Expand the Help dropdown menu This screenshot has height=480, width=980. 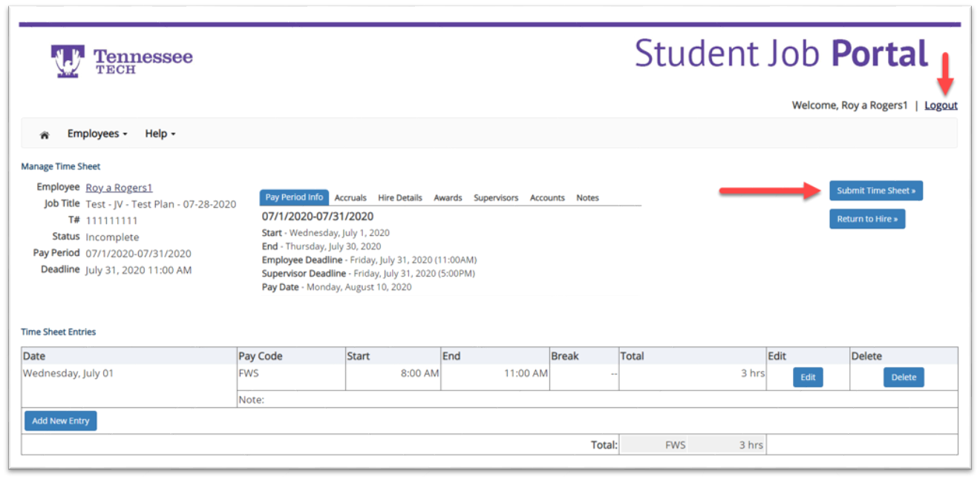pos(160,134)
